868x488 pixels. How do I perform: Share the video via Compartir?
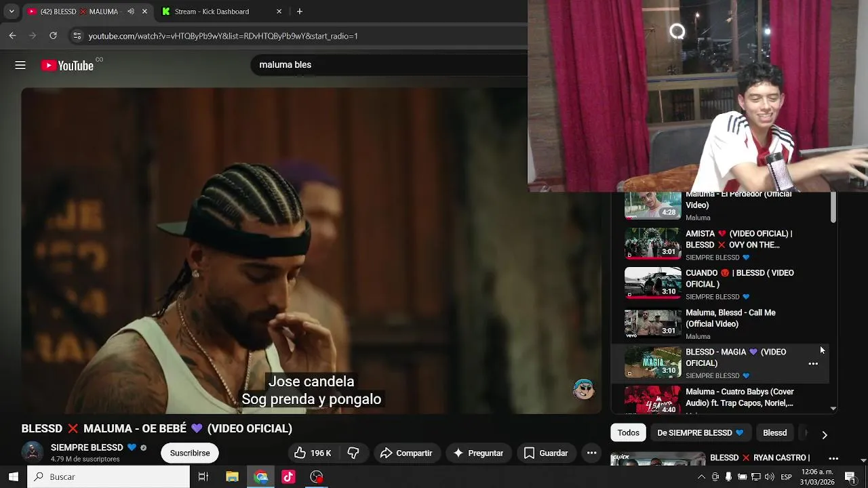click(406, 453)
